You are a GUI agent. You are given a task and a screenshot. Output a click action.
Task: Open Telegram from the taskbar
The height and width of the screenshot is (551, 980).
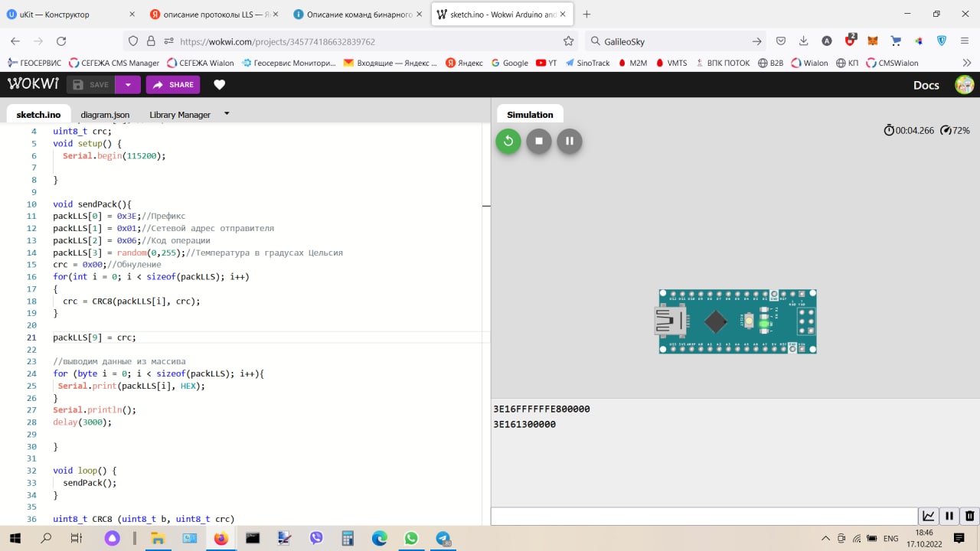pos(443,539)
